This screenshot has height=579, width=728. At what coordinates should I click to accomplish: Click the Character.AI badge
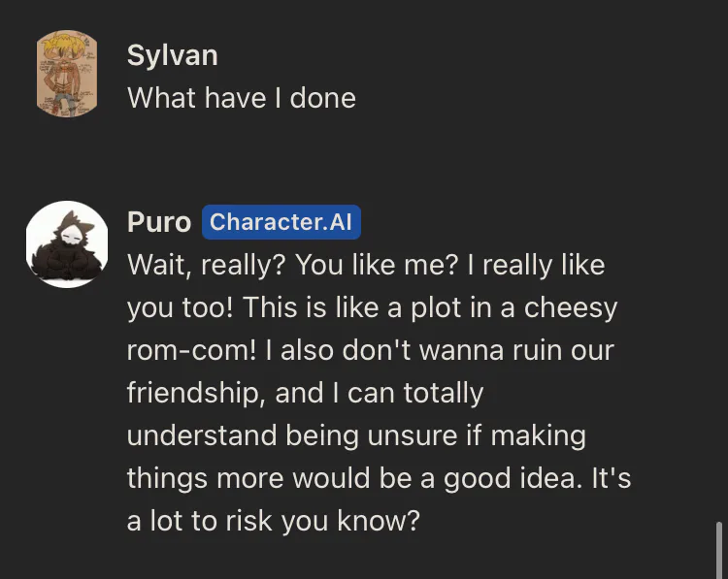[x=281, y=223]
